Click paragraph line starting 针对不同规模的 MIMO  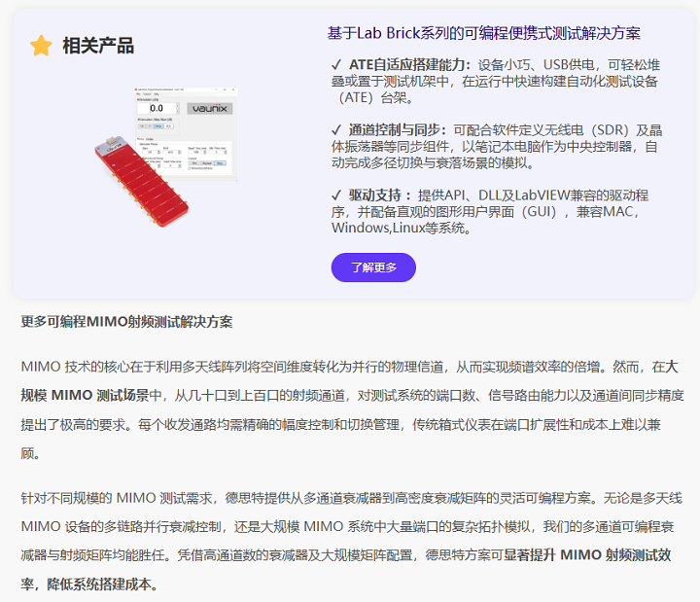(x=351, y=498)
